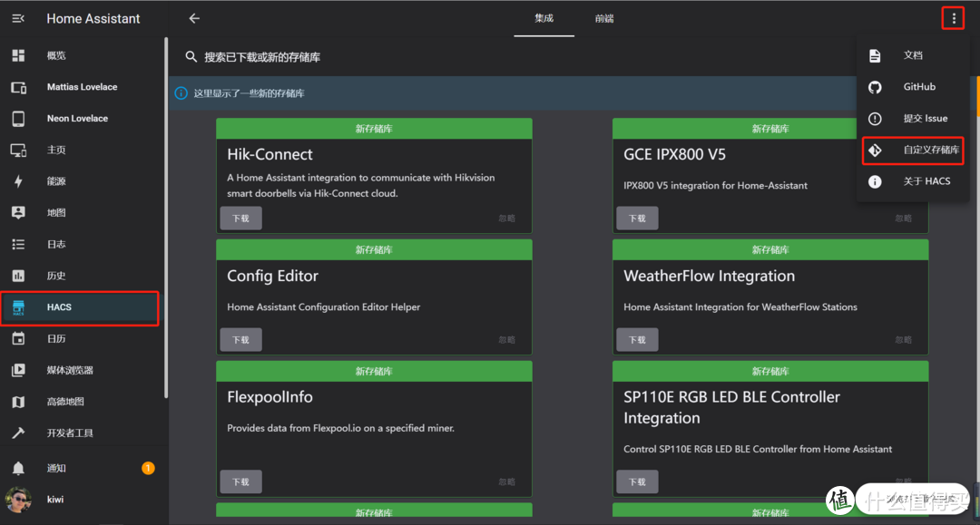Download the Config Editor repository

(241, 340)
